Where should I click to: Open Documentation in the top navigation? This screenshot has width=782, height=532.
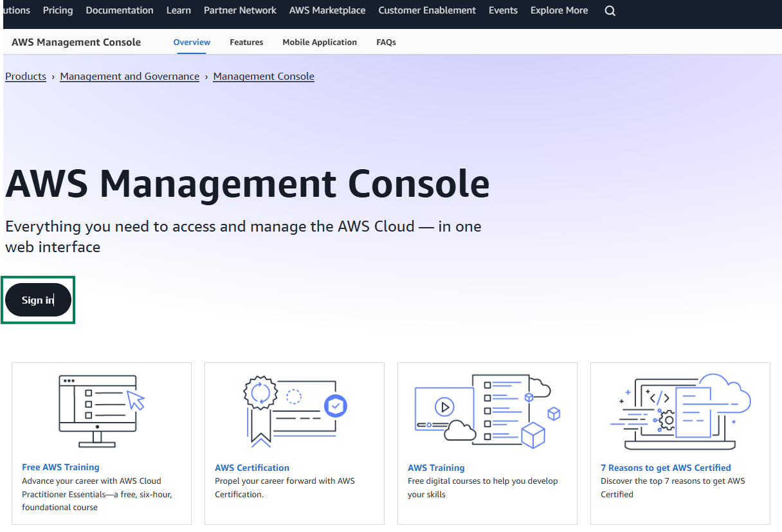point(120,10)
